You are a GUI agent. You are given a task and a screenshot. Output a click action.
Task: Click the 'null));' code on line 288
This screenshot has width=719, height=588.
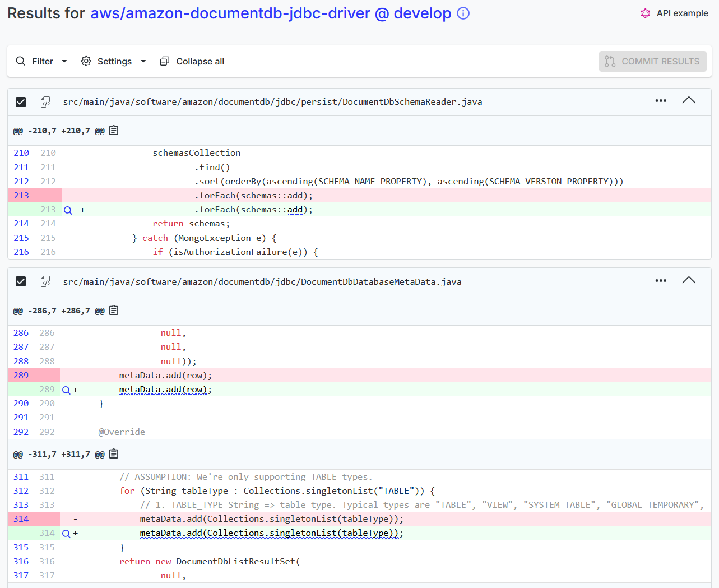(x=179, y=362)
